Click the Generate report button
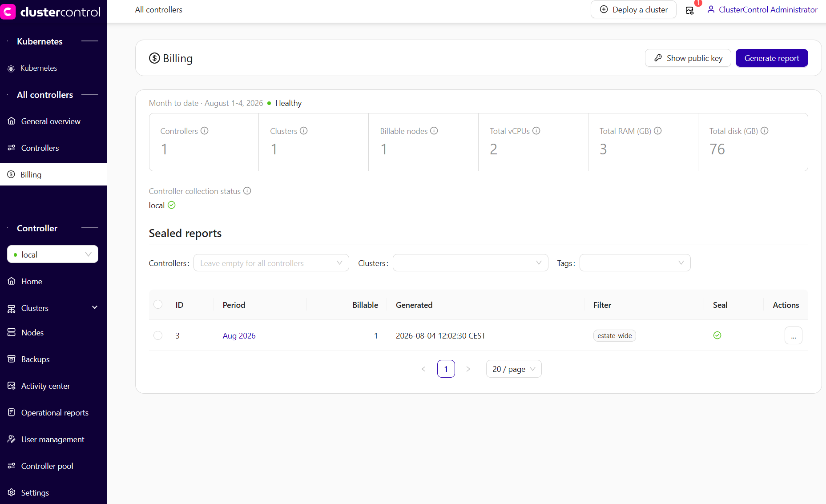Image resolution: width=826 pixels, height=504 pixels. click(x=772, y=58)
